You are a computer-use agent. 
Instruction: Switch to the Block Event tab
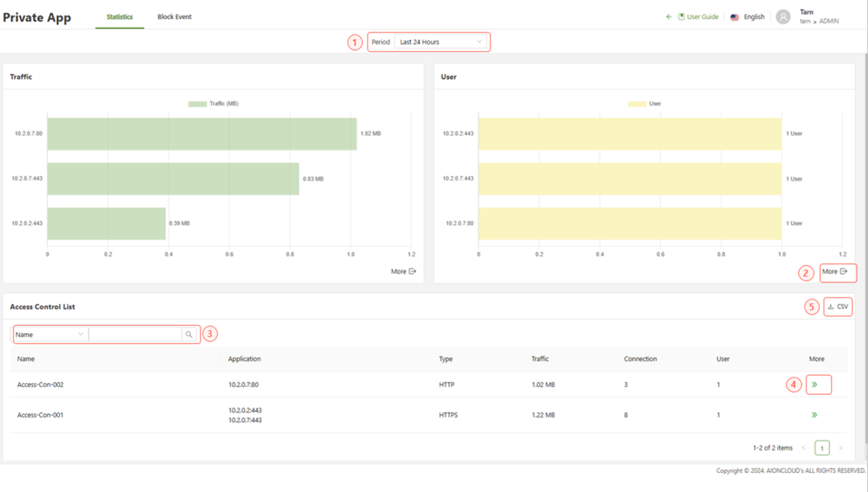coord(174,17)
